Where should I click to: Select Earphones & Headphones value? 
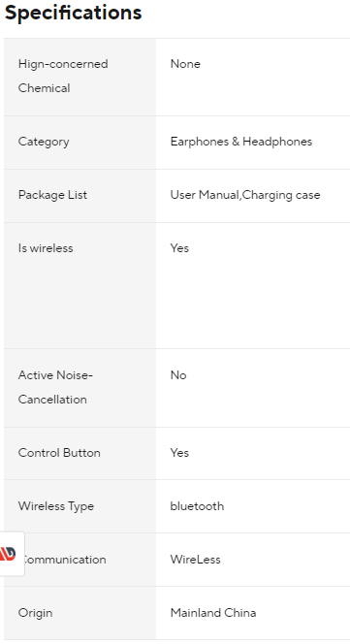(241, 142)
